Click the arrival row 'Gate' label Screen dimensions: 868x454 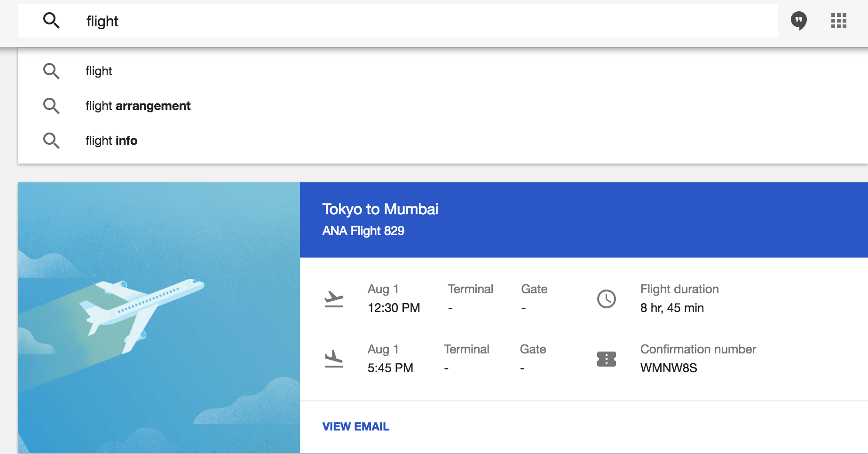click(x=533, y=349)
